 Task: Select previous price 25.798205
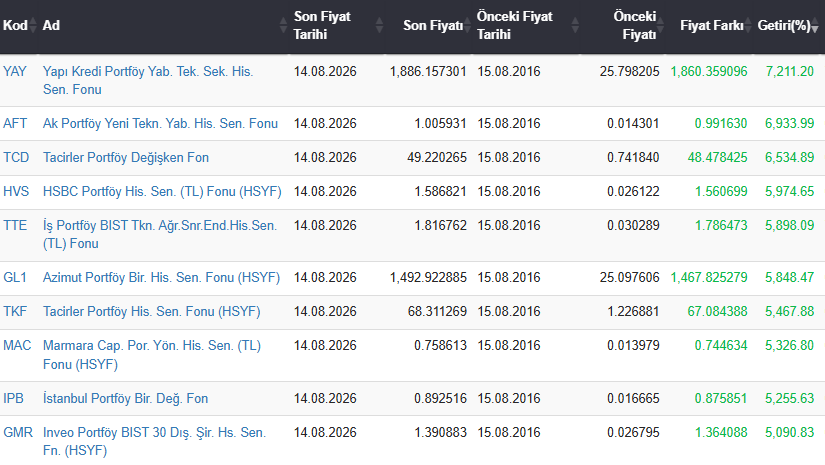coord(629,72)
